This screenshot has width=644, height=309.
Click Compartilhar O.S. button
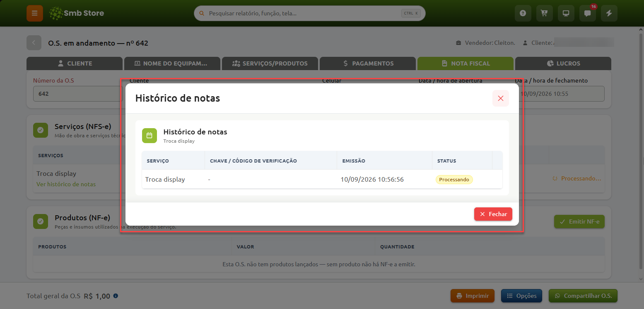click(583, 296)
